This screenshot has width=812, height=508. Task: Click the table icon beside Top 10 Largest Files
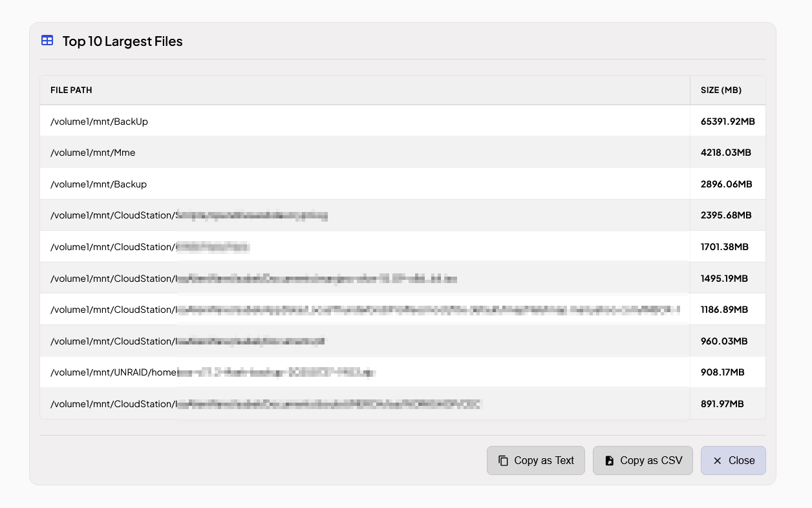(x=47, y=41)
